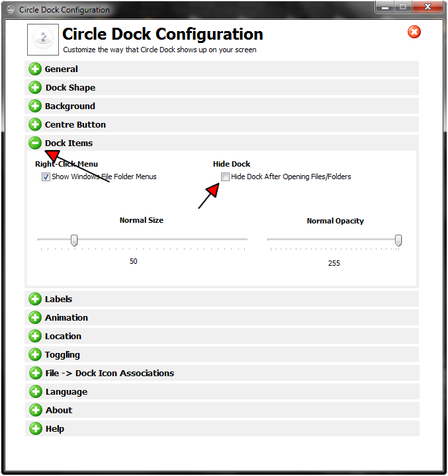The image size is (448, 476).
Task: Open the About section
Action: tap(58, 411)
